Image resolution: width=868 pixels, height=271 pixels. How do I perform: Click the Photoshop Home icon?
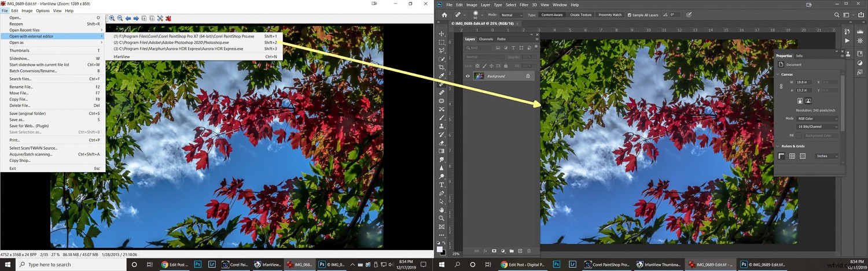(444, 14)
